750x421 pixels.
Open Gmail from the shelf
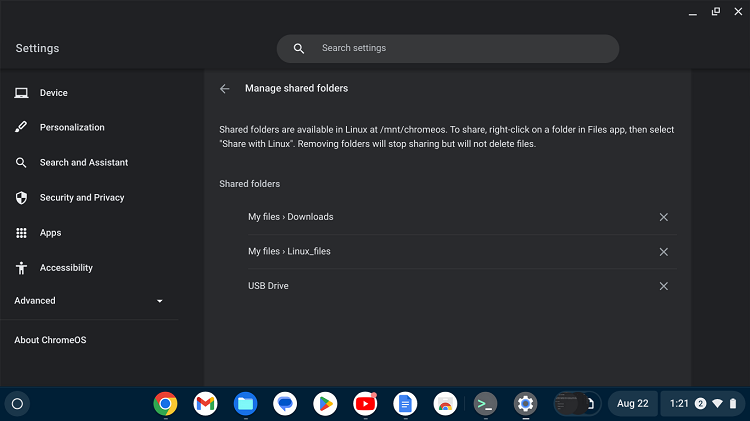[205, 404]
